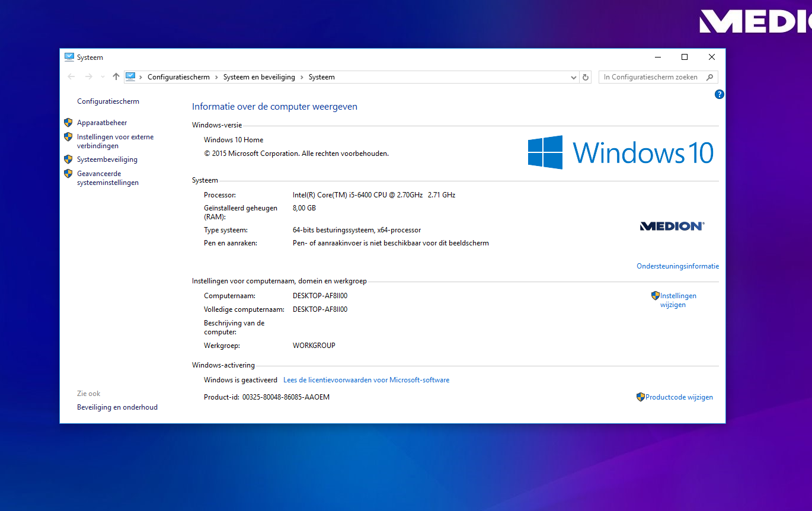Click the up-one-level arrow icon
Viewport: 812px width, 511px height.
(116, 77)
